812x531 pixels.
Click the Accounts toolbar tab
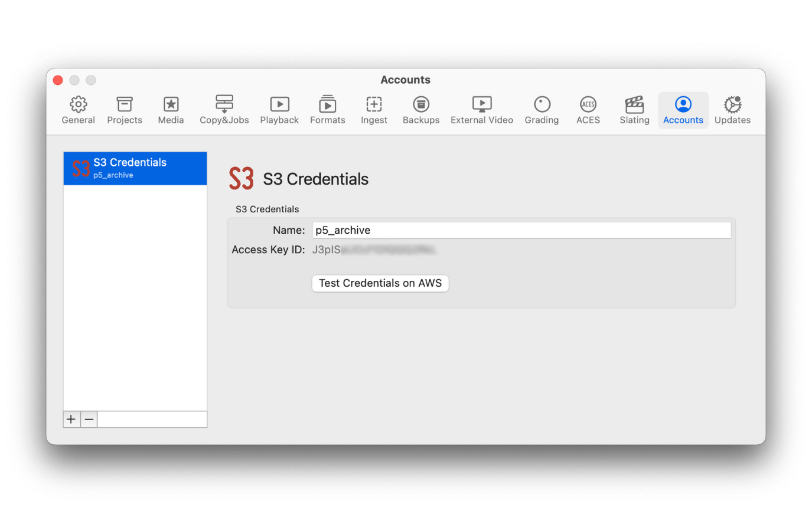click(x=683, y=110)
